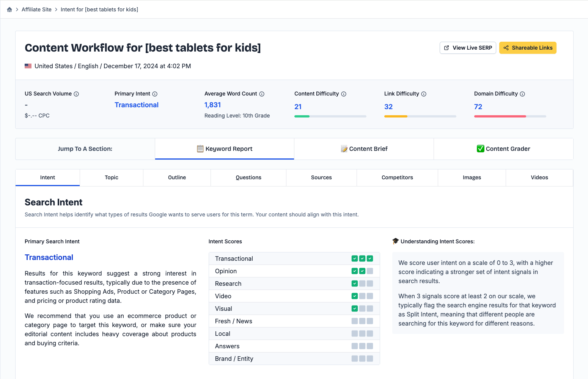Click the Transactional primary intent link
588x379 pixels.
pos(137,105)
